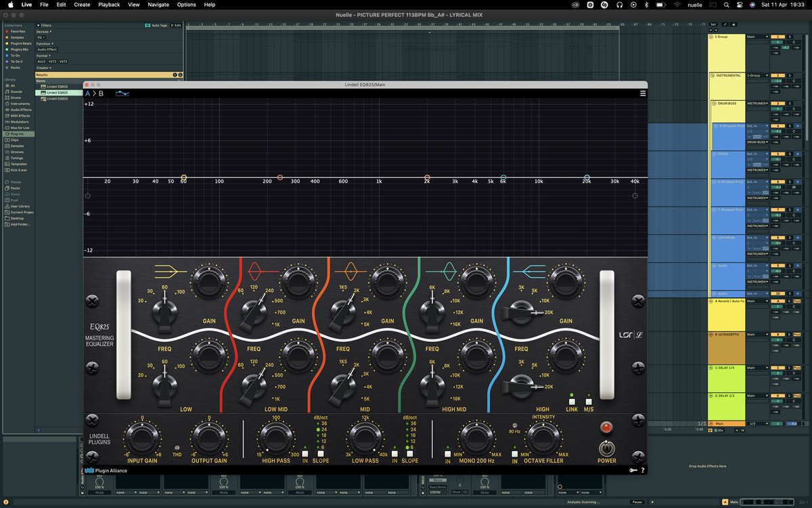Select second Lindell EQ825 result
Screen dimensions: 812x508
click(x=58, y=93)
